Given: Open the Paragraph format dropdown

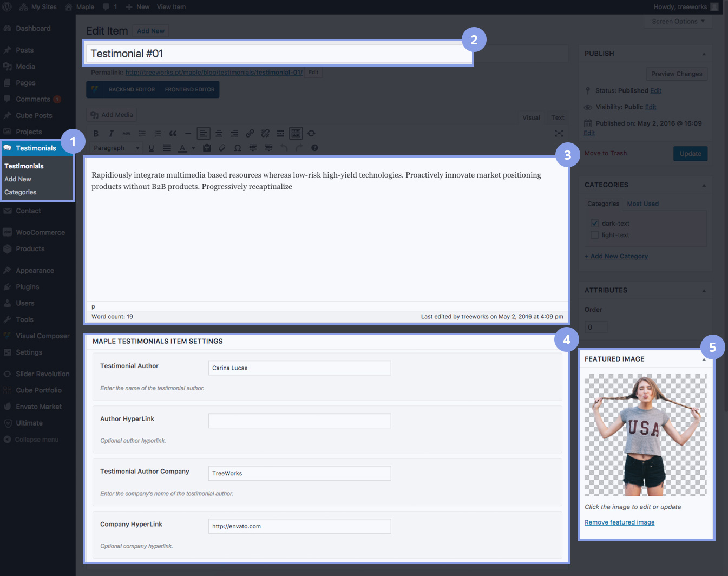Looking at the screenshot, I should (116, 148).
